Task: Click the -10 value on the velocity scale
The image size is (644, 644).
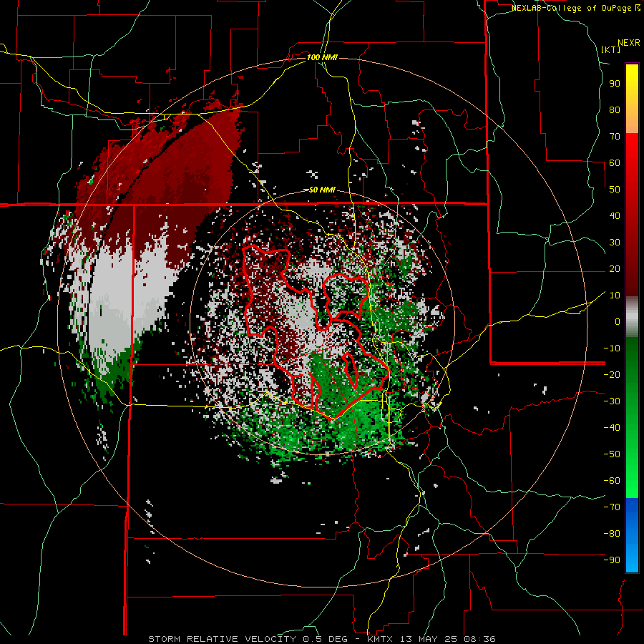Action: [x=612, y=348]
